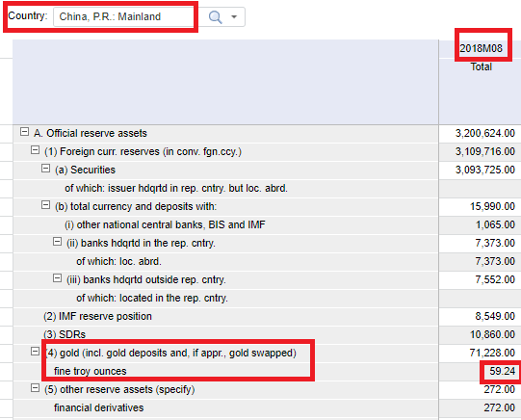This screenshot has width=521, height=420.
Task: Select the 2018M08 column header
Action: tap(481, 48)
